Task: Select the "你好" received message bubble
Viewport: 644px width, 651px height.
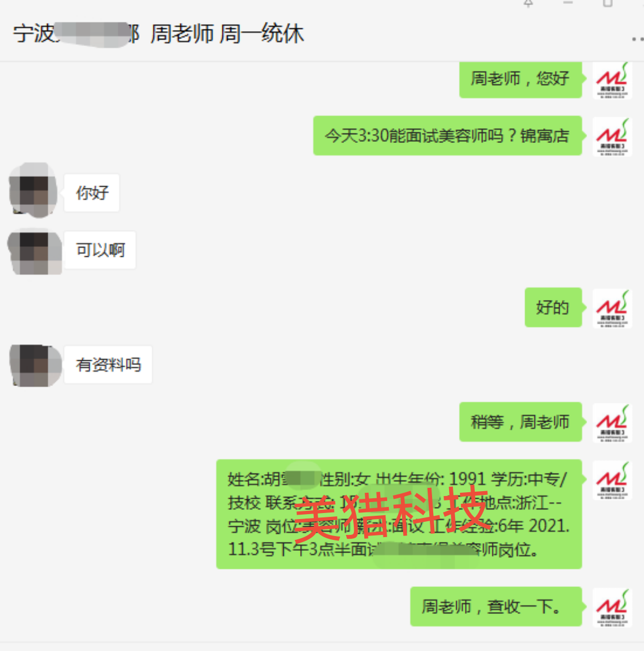Action: tap(92, 193)
